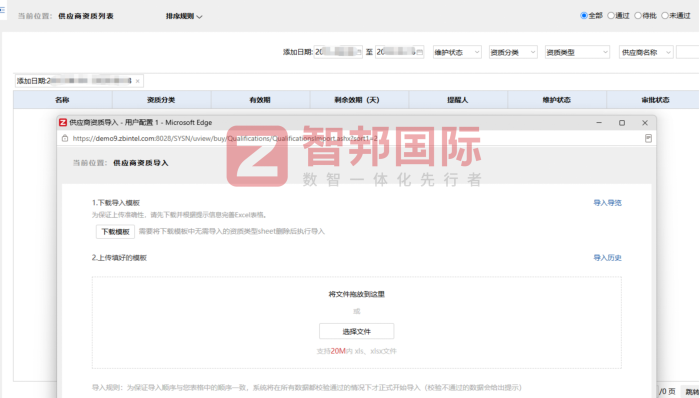The image size is (700, 398).
Task: Click the URL address bar in import window
Action: tap(225, 138)
